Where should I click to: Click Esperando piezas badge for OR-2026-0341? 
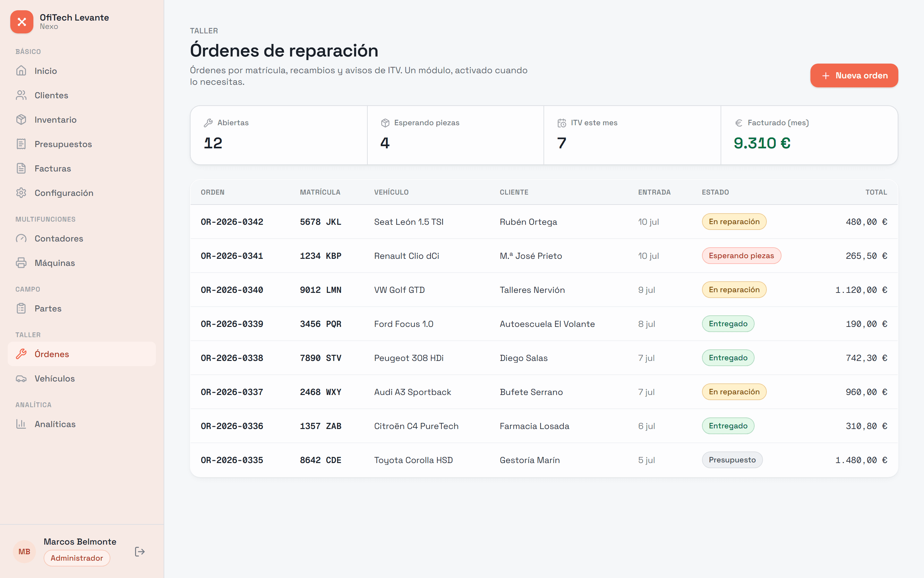click(x=741, y=256)
